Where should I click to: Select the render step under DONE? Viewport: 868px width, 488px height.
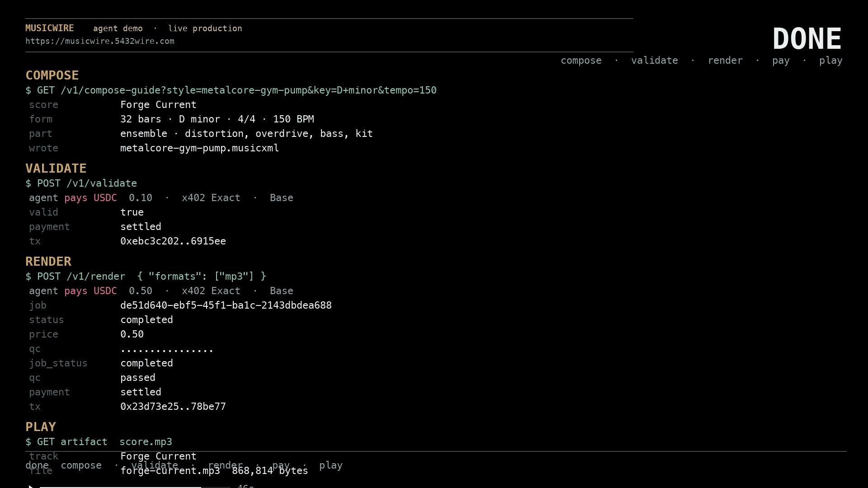(x=725, y=61)
